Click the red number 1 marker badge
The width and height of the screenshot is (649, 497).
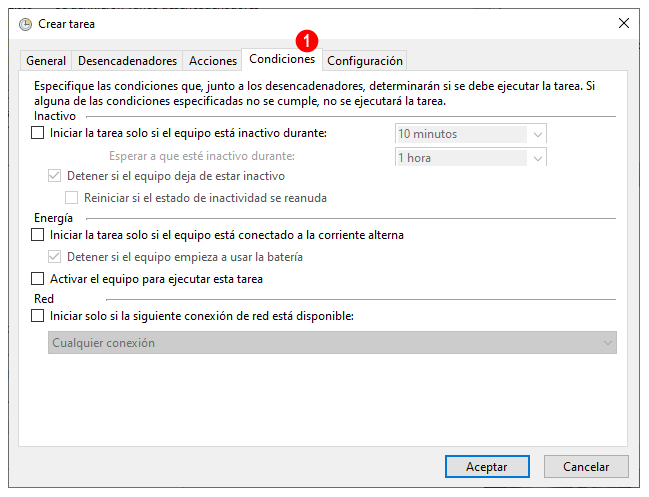coord(307,41)
